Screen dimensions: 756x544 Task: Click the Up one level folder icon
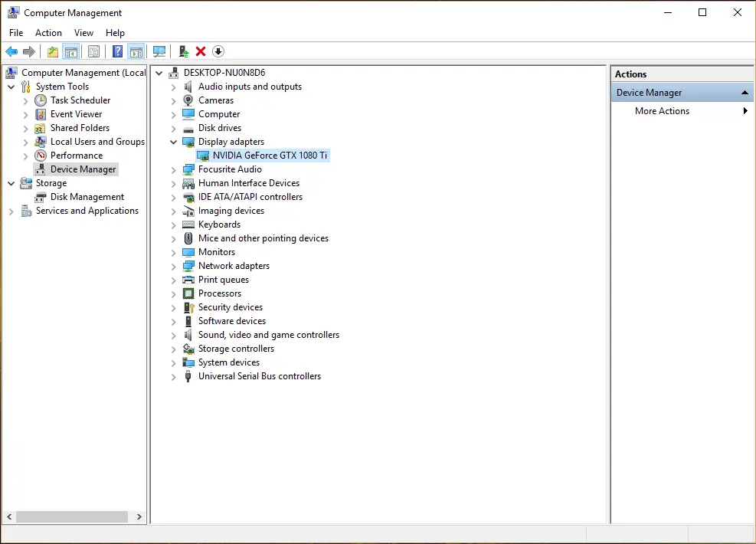click(x=53, y=51)
